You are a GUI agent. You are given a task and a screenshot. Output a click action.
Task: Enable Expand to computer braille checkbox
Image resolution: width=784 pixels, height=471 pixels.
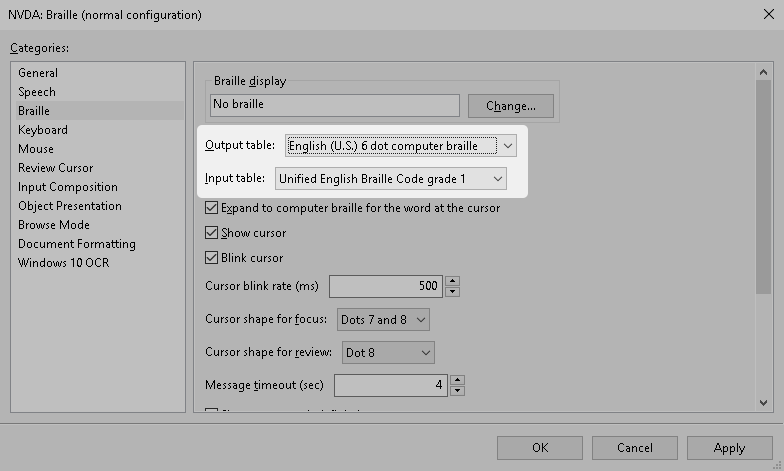tap(211, 208)
